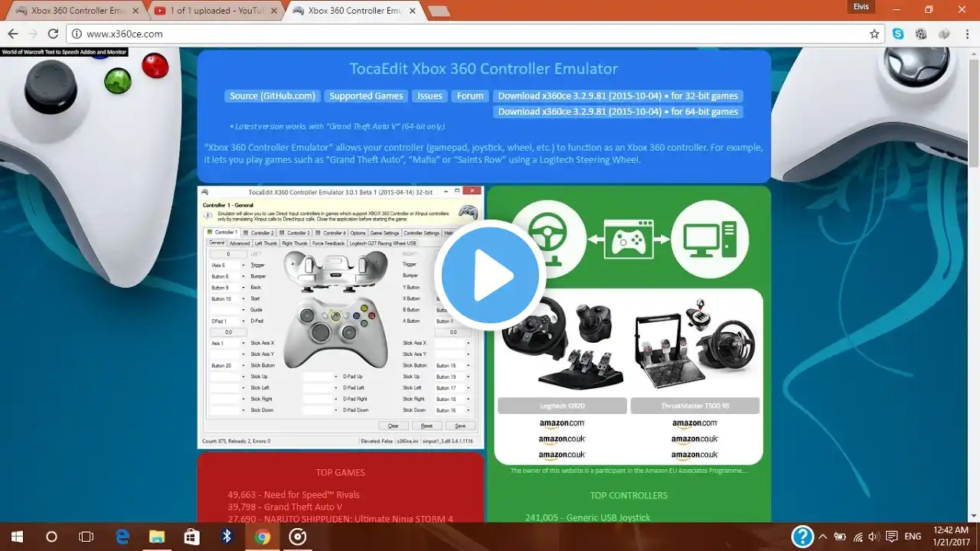Click the ThrustMaster wheel and pedals image
This screenshot has width=980, height=551.
pyautogui.click(x=695, y=342)
